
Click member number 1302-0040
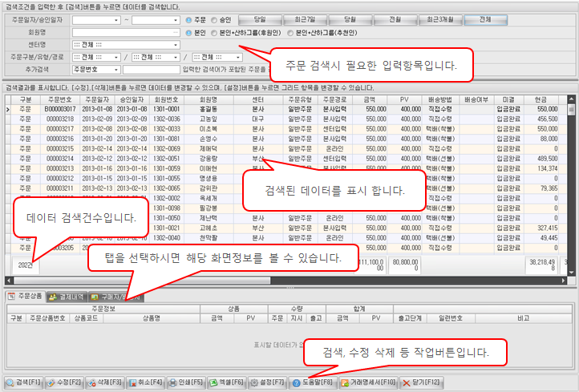coord(167,238)
